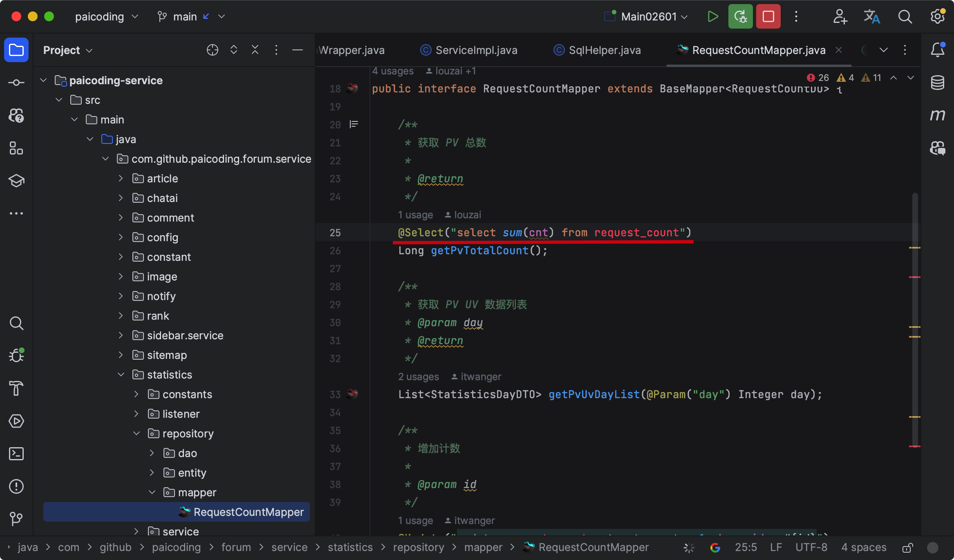Viewport: 954px width, 560px height.
Task: Click the UTF-8 encoding in status bar
Action: [811, 548]
